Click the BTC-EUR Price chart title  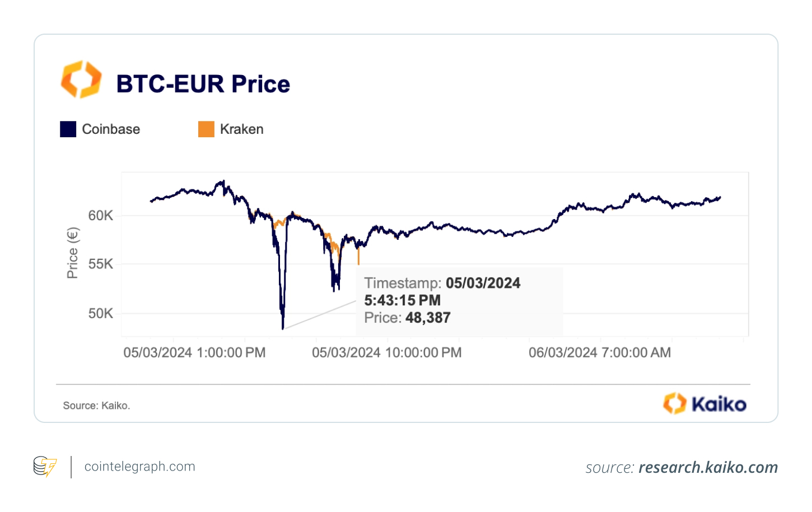click(203, 84)
